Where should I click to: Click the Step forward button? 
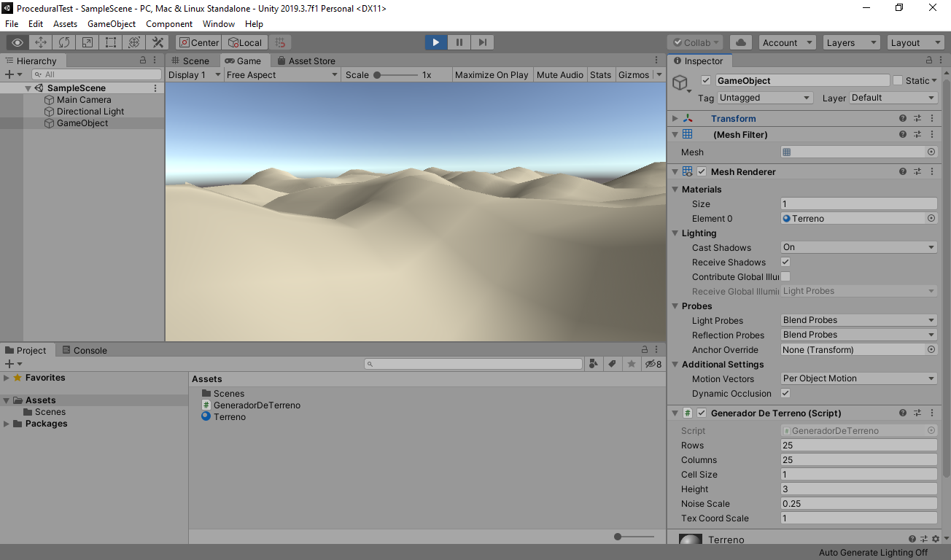[x=483, y=42]
